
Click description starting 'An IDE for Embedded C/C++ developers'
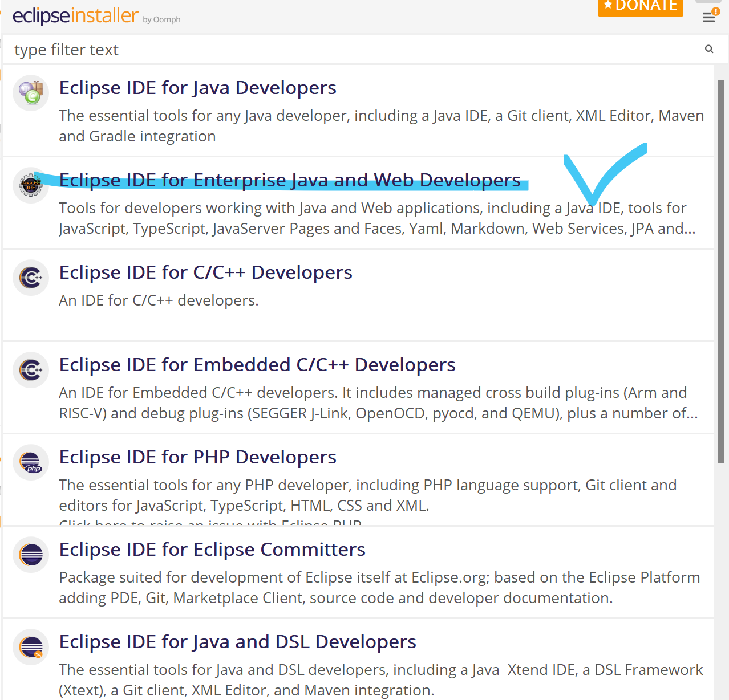tap(378, 403)
